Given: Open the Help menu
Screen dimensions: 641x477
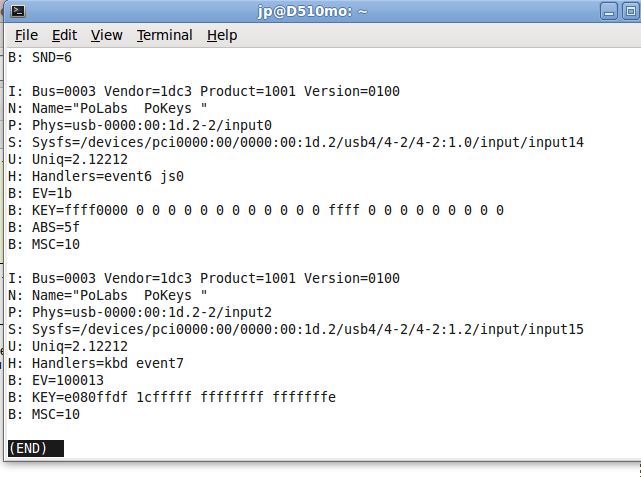Looking at the screenshot, I should point(222,35).
